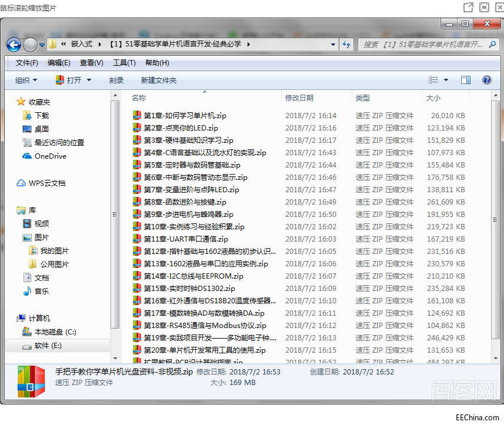
Task: Click the 新建文件夹 button
Action: click(158, 80)
